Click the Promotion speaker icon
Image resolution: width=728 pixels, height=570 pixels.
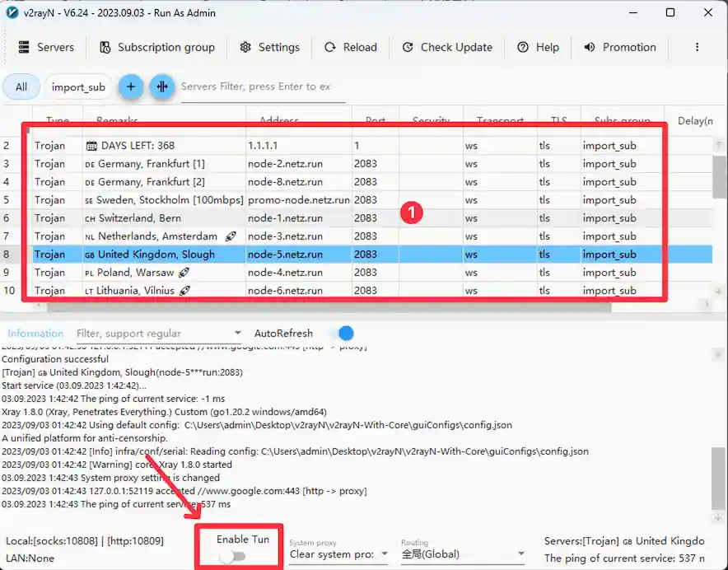590,47
